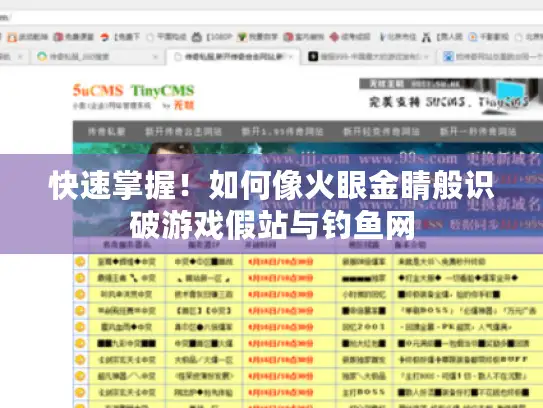The height and width of the screenshot is (408, 543).
Task: Click the 回忆2001 table cell
Action: pos(364,327)
